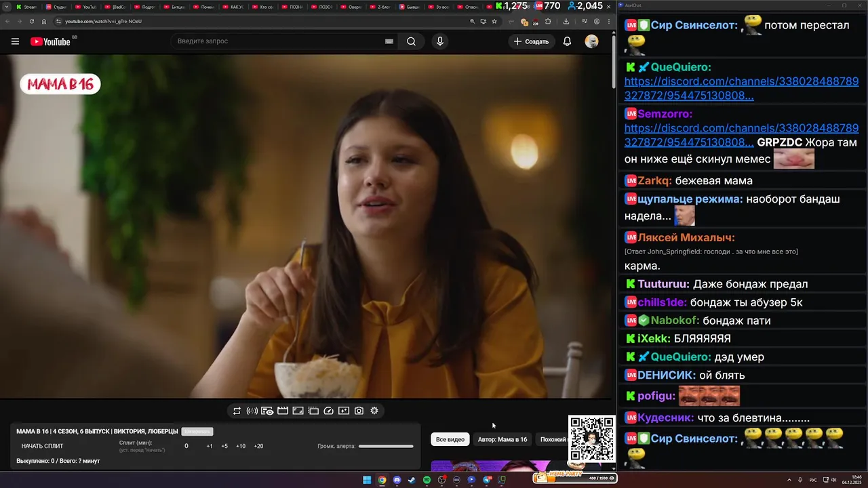The width and height of the screenshot is (868, 488).
Task: Click the dashed window icon in player toolbar
Action: 313,411
